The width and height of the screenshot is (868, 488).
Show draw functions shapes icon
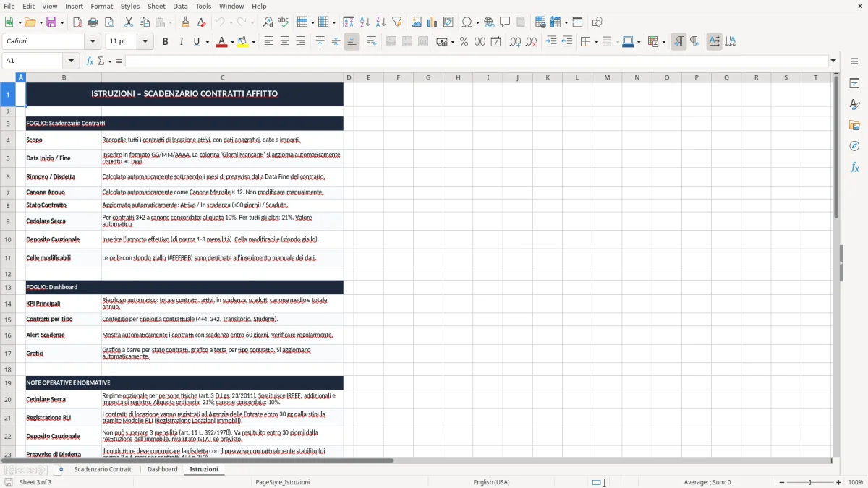(x=597, y=22)
